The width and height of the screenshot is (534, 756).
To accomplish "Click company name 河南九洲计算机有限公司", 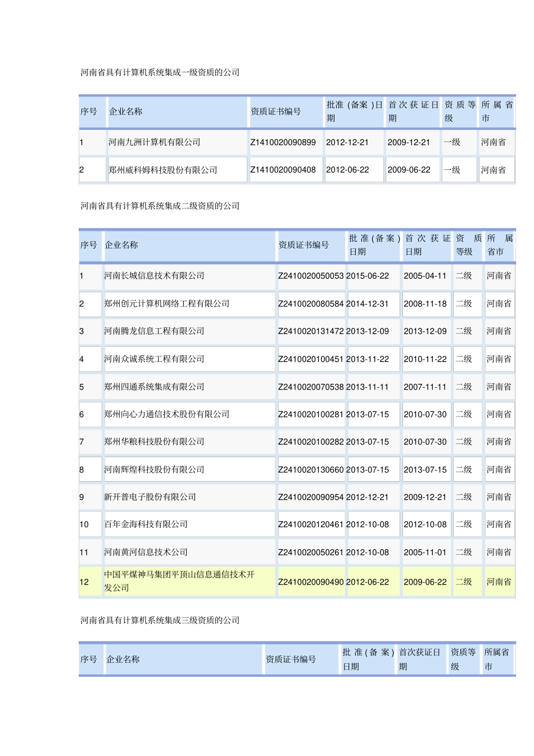I will 155,142.
